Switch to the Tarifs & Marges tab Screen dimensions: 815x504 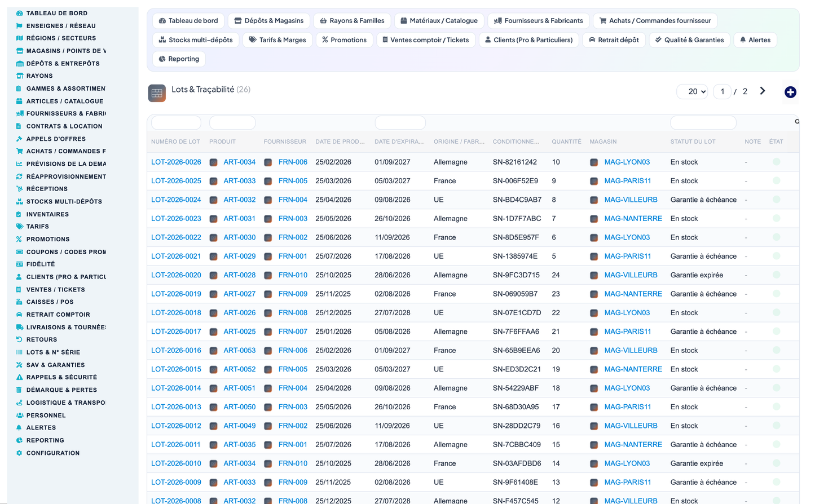(x=277, y=40)
